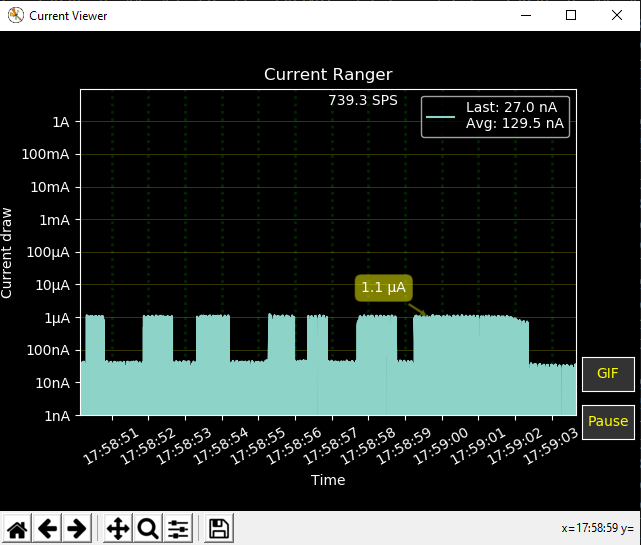Screen dimensions: 641x545
Task: Click the 10mA y-axis tick label
Action: click(50, 187)
